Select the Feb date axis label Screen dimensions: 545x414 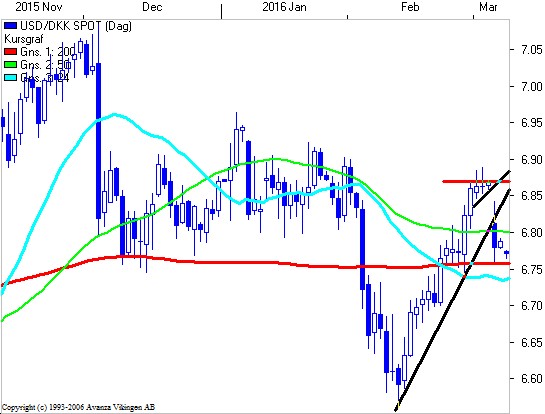(x=410, y=7)
